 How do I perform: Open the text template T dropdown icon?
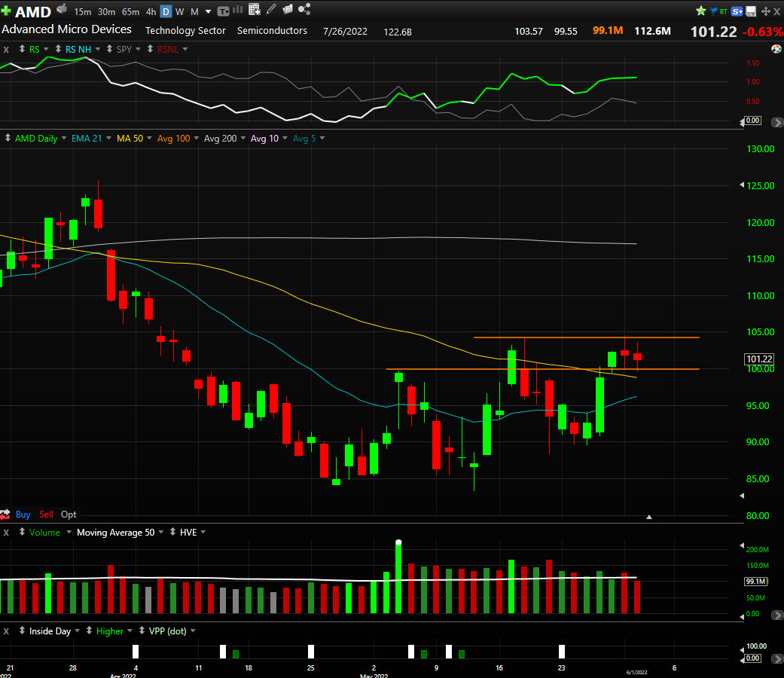(x=224, y=11)
